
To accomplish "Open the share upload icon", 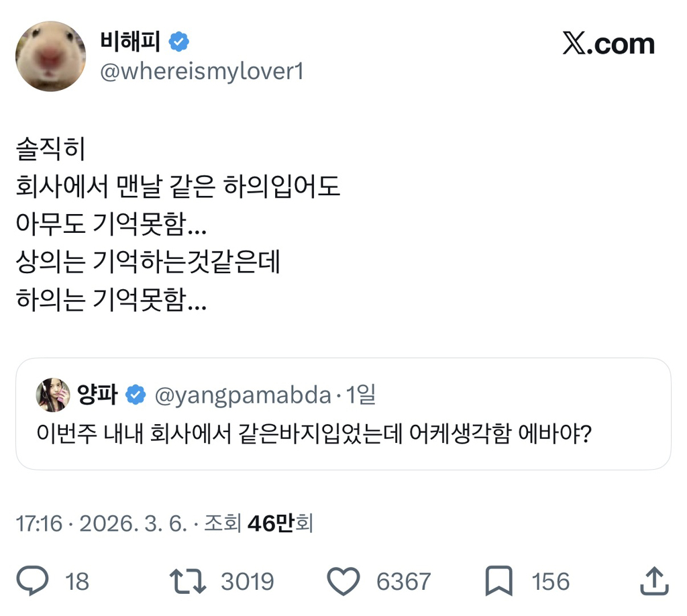I will (655, 581).
